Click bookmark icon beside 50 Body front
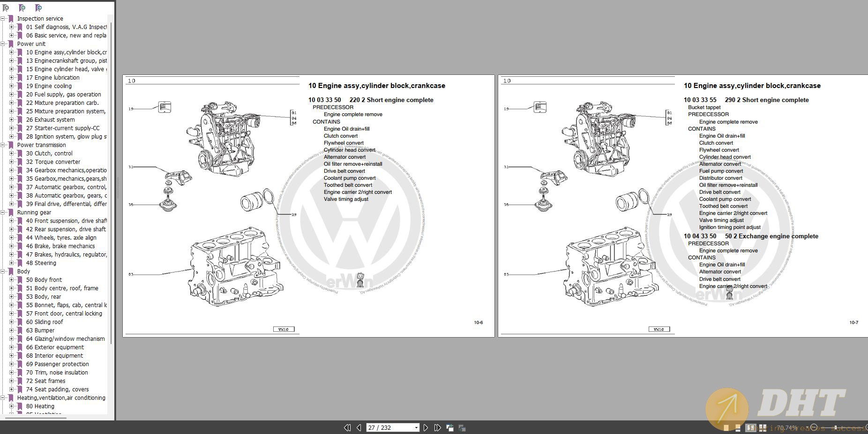The height and width of the screenshot is (434, 868). (x=20, y=280)
